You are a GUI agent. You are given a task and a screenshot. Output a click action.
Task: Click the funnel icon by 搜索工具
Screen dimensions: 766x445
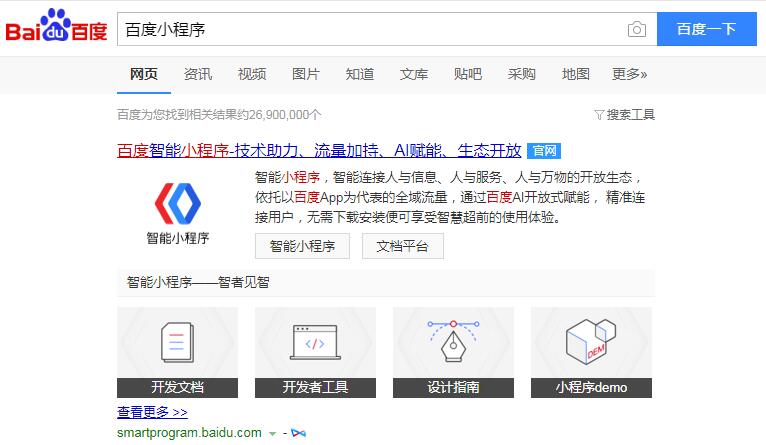[x=599, y=115]
